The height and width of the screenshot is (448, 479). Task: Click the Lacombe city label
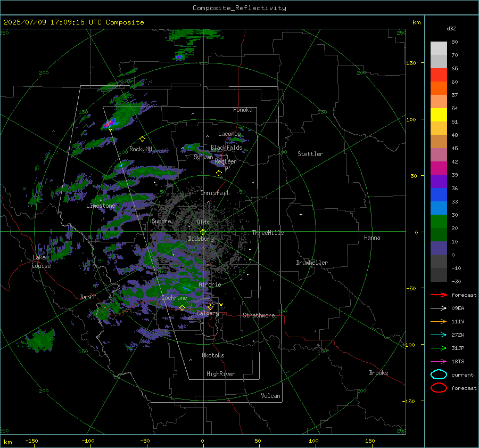pyautogui.click(x=229, y=134)
